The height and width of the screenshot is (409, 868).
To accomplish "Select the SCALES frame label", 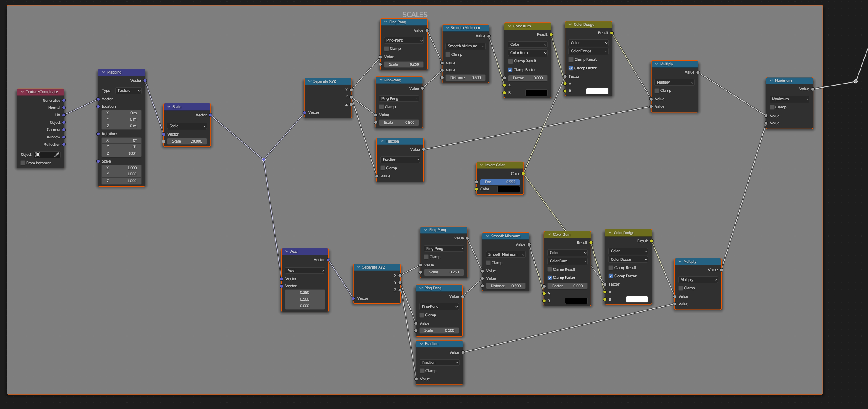I will (415, 15).
